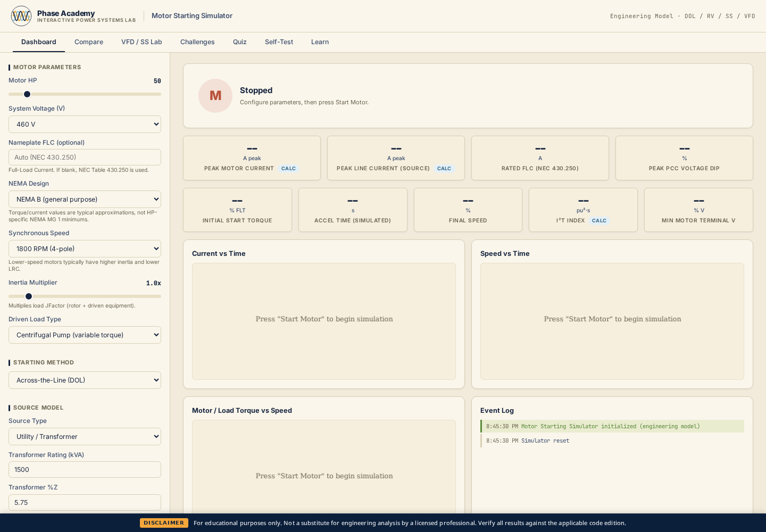The height and width of the screenshot is (532, 766).
Task: Click the Motor / Load Torque vs Speed chart
Action: tap(324, 467)
